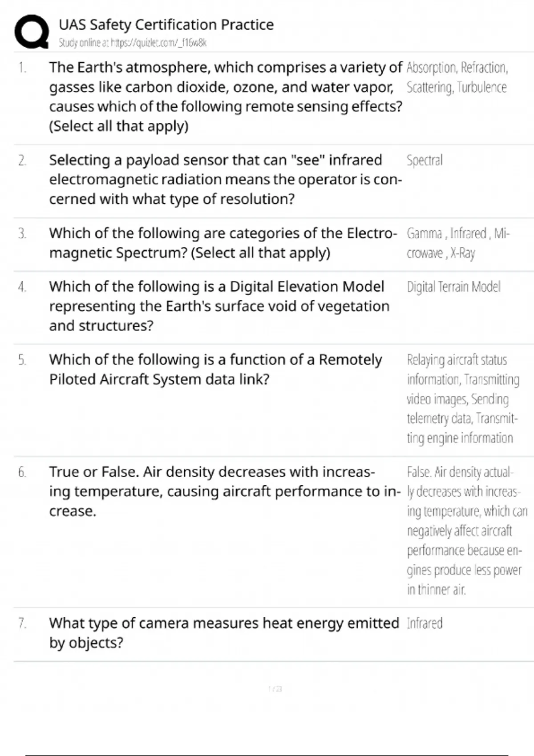Click the UAS Safety Certification Practice title
This screenshot has height=756, width=534.
(166, 24)
